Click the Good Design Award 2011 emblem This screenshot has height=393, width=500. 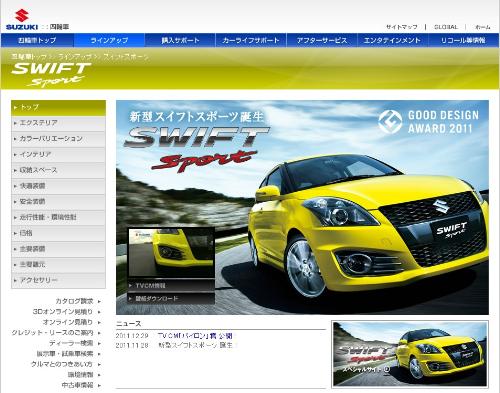429,122
